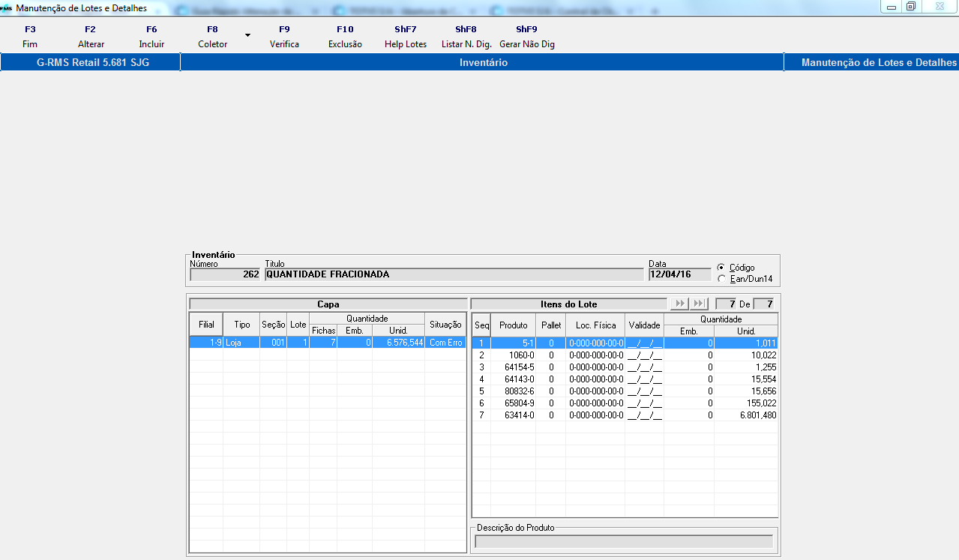Click the Filial column header
Viewport: 959px width, 560px height.
pos(206,325)
